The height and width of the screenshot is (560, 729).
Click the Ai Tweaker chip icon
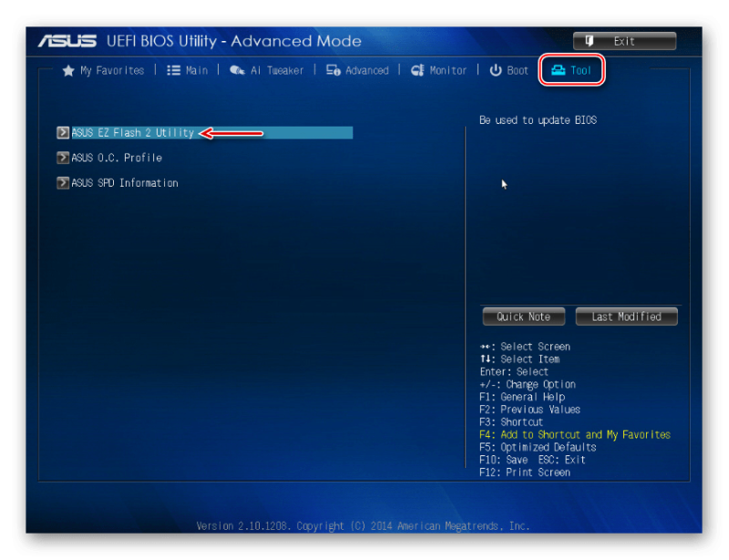(237, 71)
